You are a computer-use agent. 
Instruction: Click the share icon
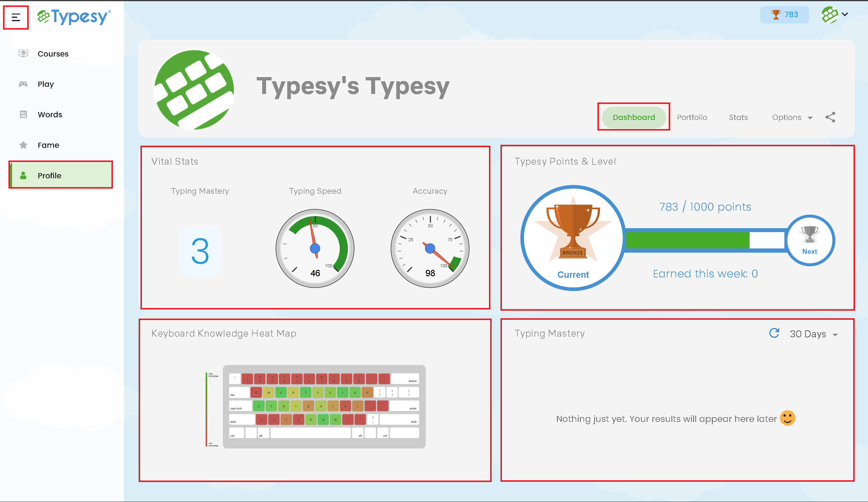830,117
